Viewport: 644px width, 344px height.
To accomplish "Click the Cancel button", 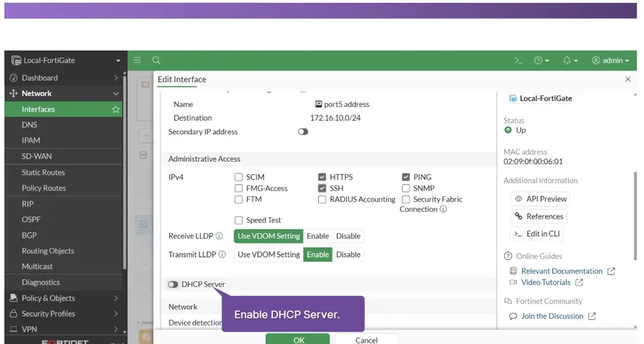I will point(366,339).
